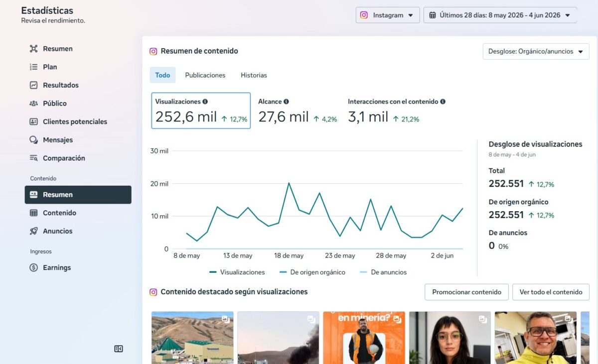The image size is (598, 364).
Task: Open the Instagram platform dropdown
Action: (388, 15)
